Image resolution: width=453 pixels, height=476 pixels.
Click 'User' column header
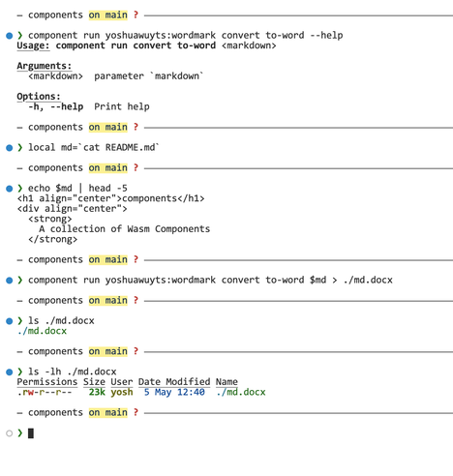[x=122, y=382]
